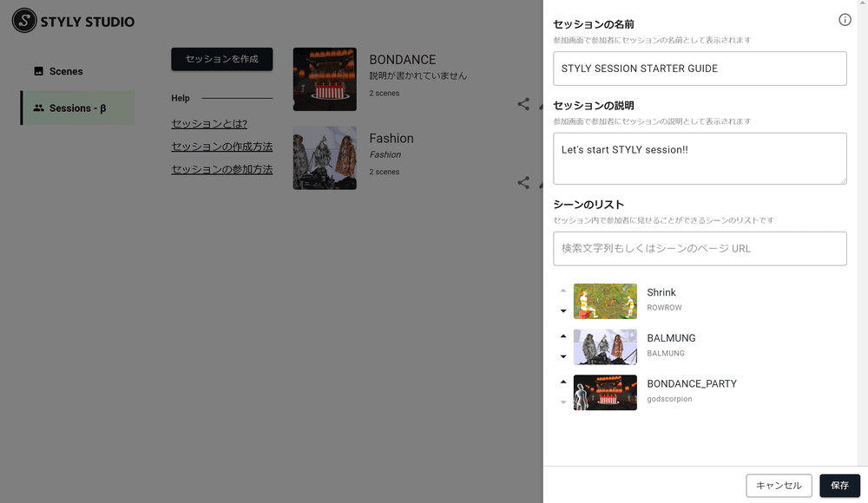Click the Shrink scene name
Viewport: 868px width, 503px height.
point(661,292)
